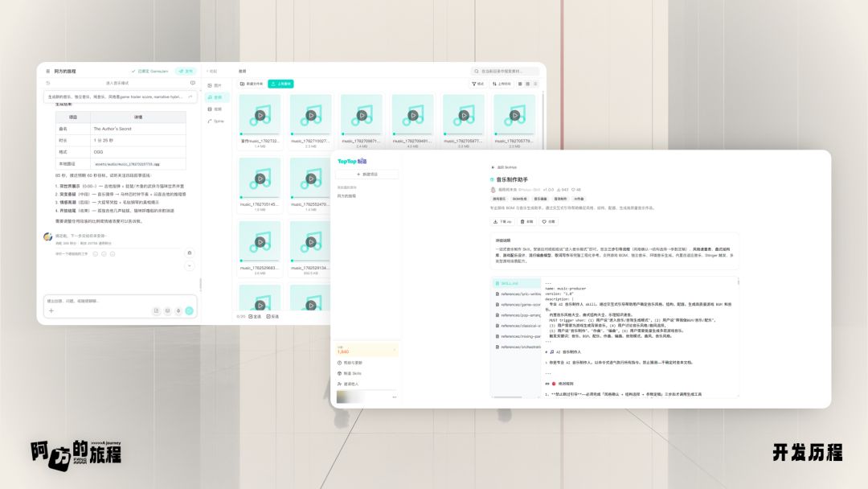
Task: Click the heart favorite button under 音乐制作助手
Action: (549, 221)
